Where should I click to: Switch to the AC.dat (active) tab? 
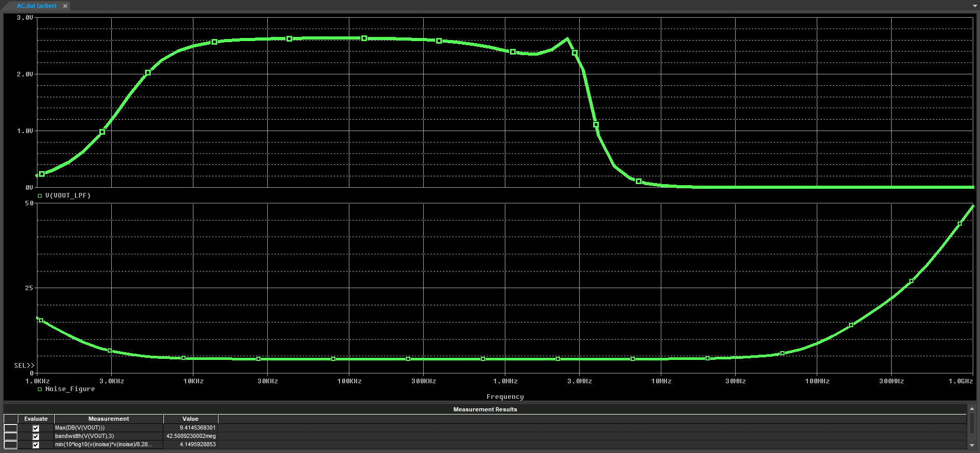[x=36, y=6]
